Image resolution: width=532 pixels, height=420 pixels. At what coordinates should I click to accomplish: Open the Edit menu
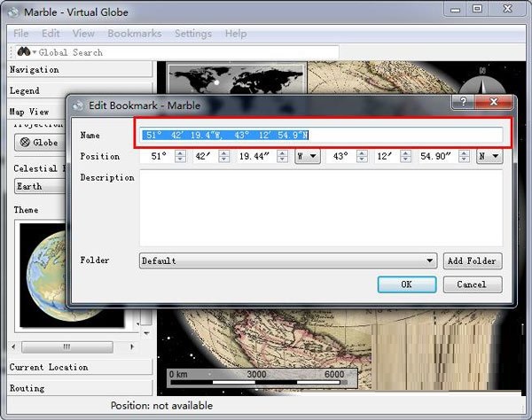(51, 34)
